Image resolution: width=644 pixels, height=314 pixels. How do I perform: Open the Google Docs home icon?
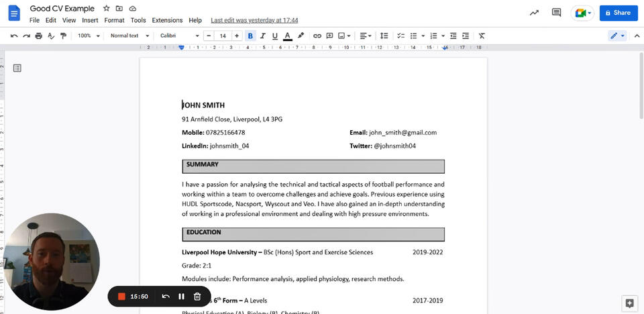pyautogui.click(x=14, y=13)
